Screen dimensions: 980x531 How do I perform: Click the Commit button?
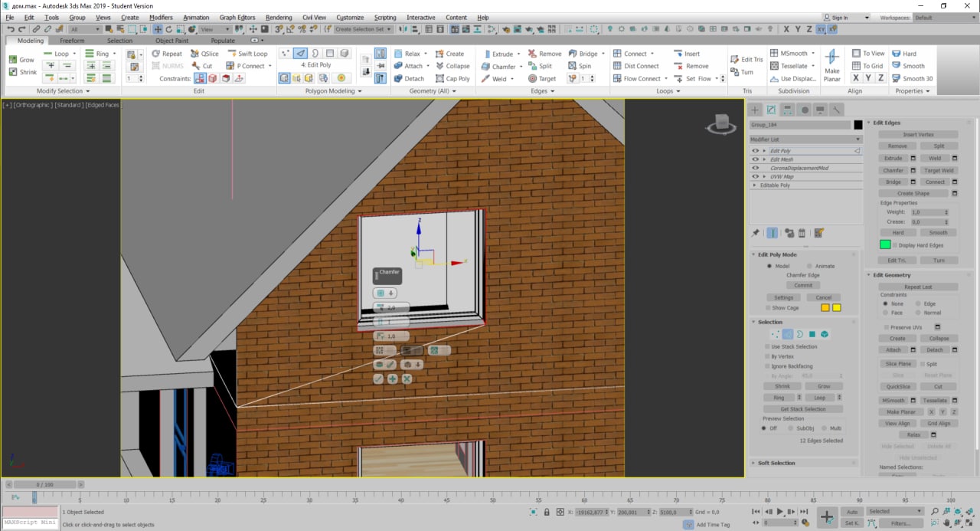[x=803, y=285]
